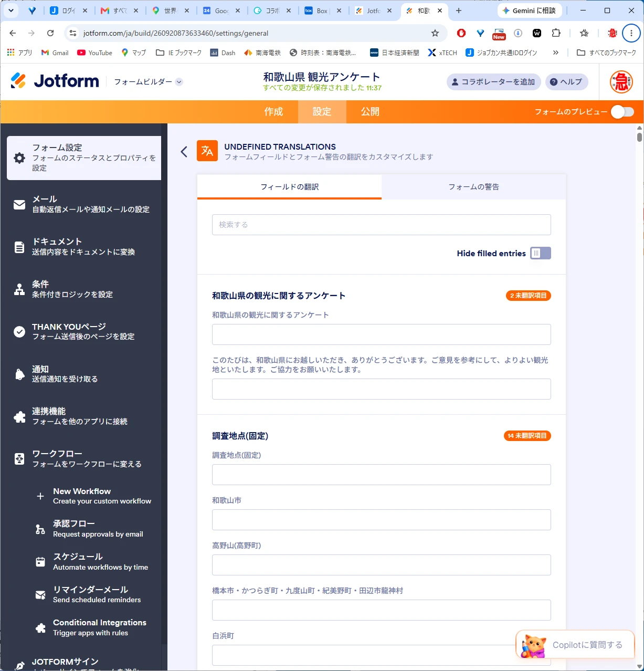Switch to the 公開 tab

pyautogui.click(x=370, y=111)
